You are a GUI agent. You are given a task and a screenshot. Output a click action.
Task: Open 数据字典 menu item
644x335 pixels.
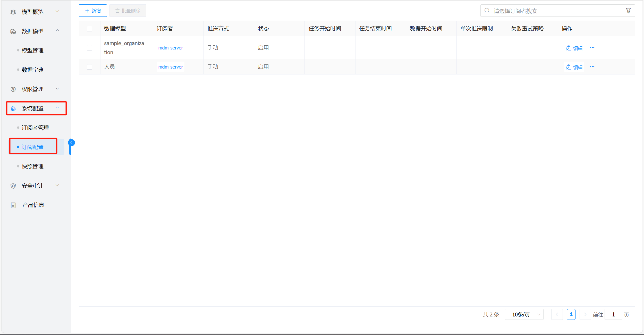point(32,70)
